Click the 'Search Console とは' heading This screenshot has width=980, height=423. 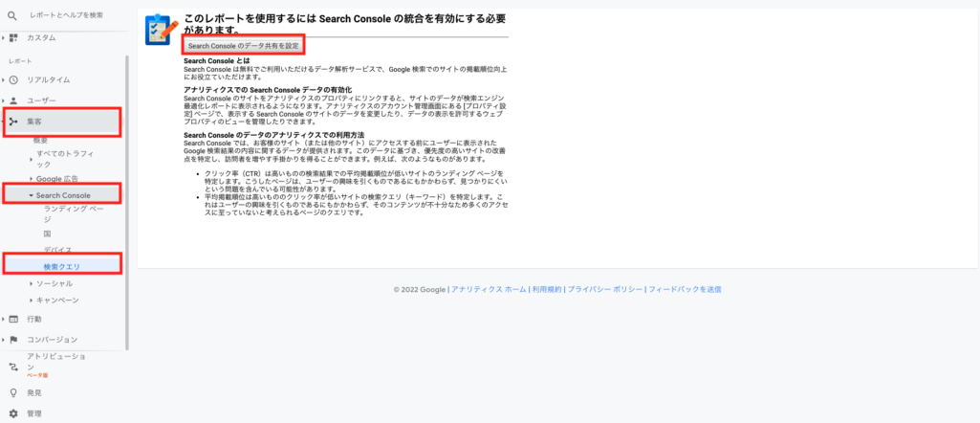pos(216,60)
